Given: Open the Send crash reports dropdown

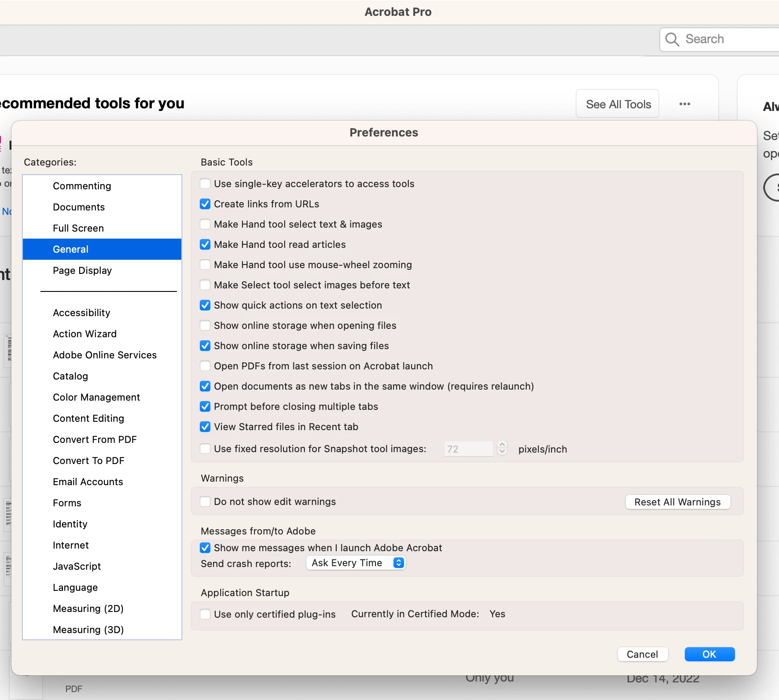Looking at the screenshot, I should click(356, 563).
